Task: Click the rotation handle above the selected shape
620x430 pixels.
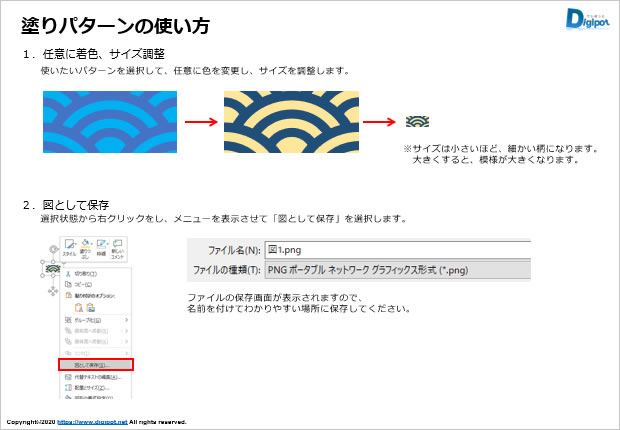Action: pyautogui.click(x=52, y=249)
